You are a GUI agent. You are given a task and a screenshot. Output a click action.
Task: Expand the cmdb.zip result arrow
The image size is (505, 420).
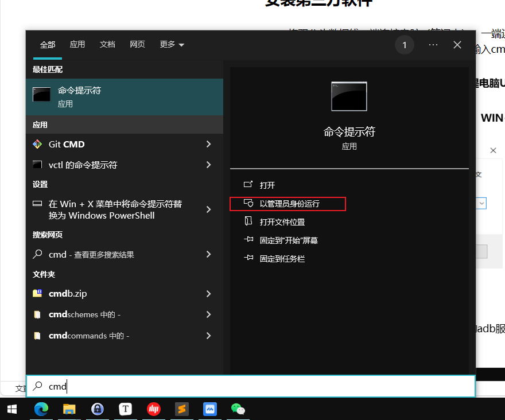click(x=208, y=294)
